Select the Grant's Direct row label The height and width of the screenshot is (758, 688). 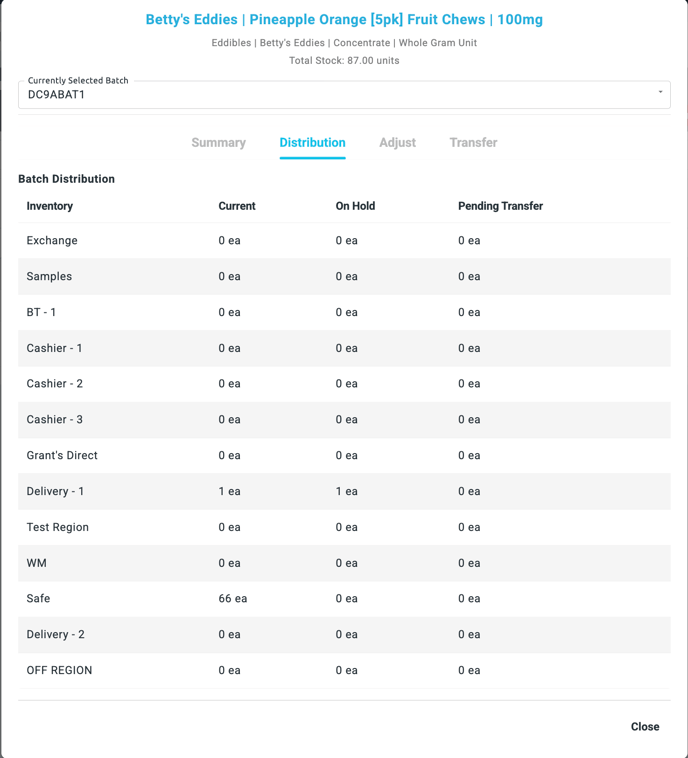click(x=62, y=456)
